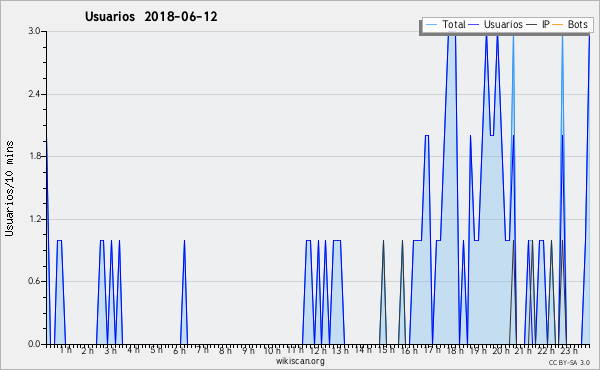This screenshot has height=370, width=600.
Task: Click the y-axis value '1.2'
Action: 34,219
